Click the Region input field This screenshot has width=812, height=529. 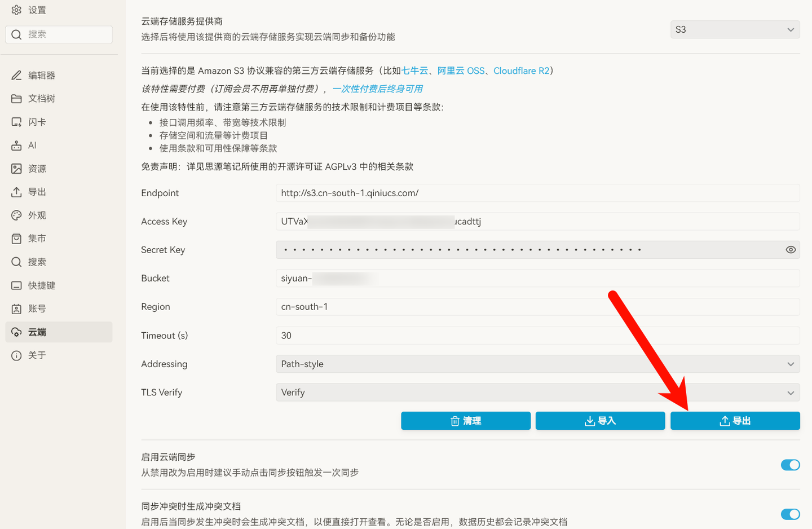(x=537, y=307)
